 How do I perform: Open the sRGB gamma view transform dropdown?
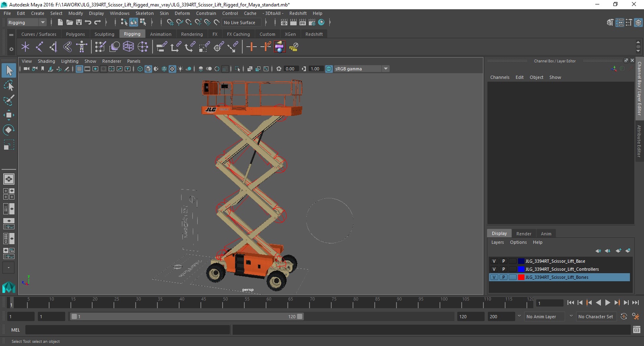tap(362, 69)
